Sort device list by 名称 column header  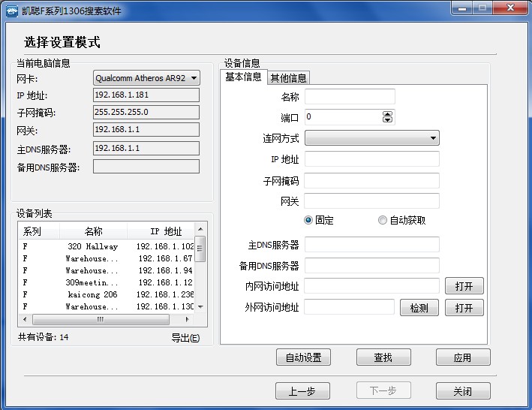click(93, 231)
